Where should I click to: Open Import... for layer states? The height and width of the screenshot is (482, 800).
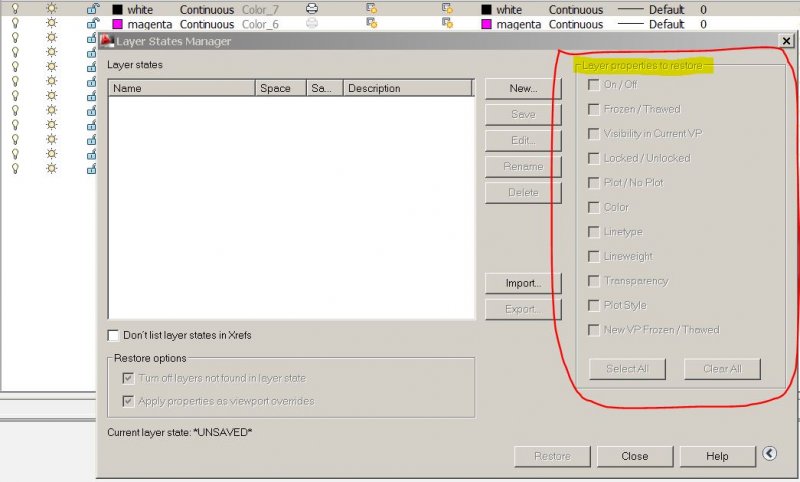(523, 283)
